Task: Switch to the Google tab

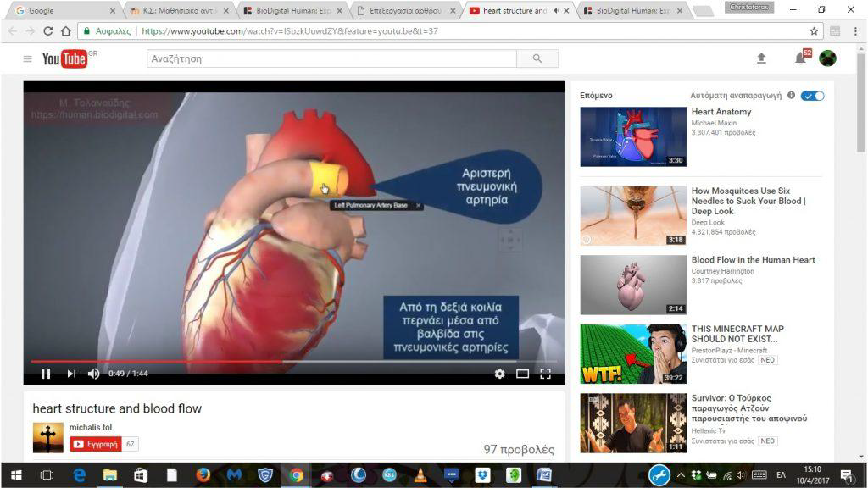Action: 64,11
